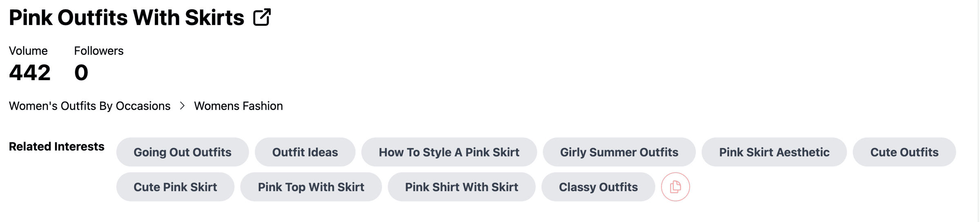Viewport: 980px width, 222px height.
Task: Pick the Cute Outfits tag
Action: click(904, 152)
